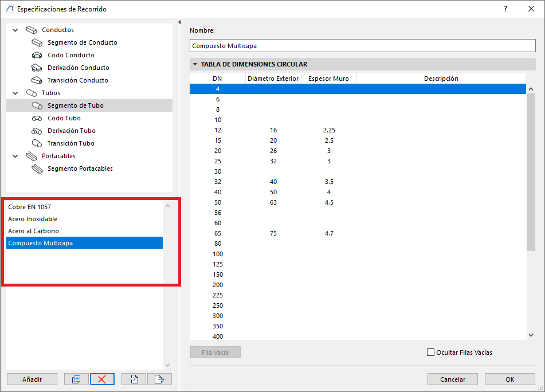The width and height of the screenshot is (545, 392).
Task: Select Segmento Portacables in the tree
Action: click(80, 168)
